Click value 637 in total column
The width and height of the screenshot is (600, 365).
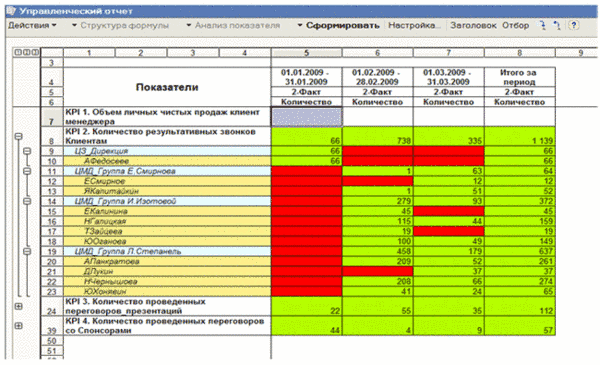click(520, 251)
